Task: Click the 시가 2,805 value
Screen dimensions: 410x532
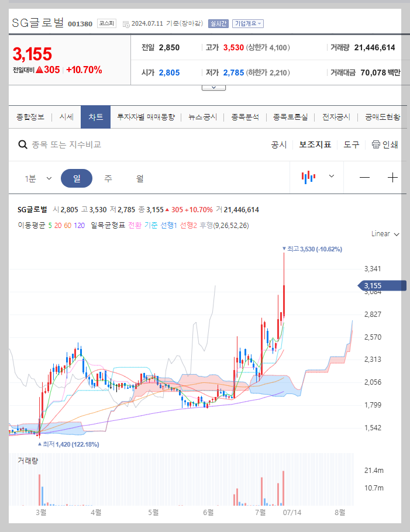Action: click(x=169, y=72)
